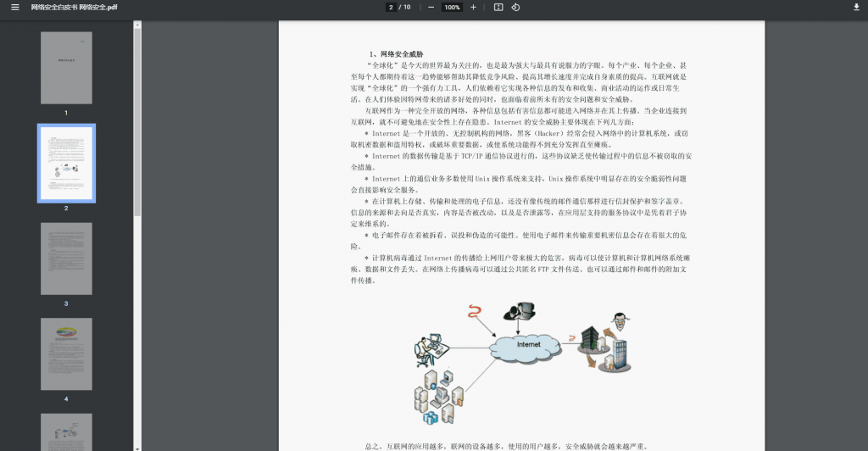
Task: Click the page label '4' under thumbnail
Action: (66, 399)
